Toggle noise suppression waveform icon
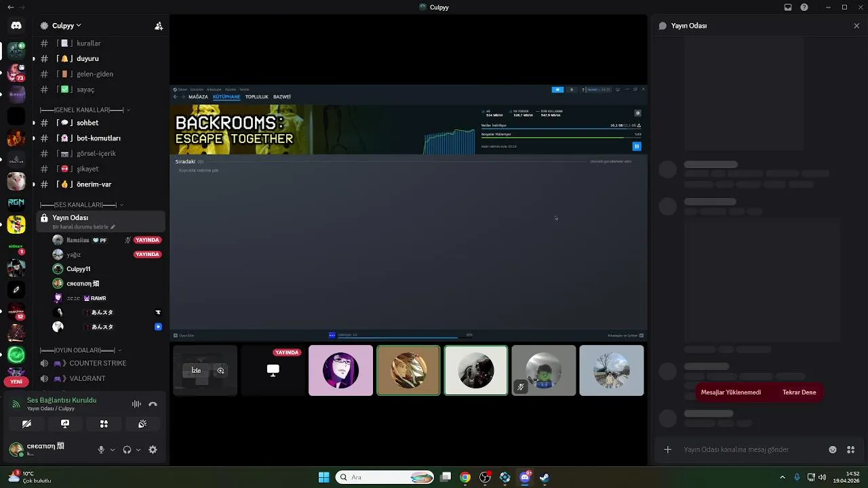 pos(136,404)
